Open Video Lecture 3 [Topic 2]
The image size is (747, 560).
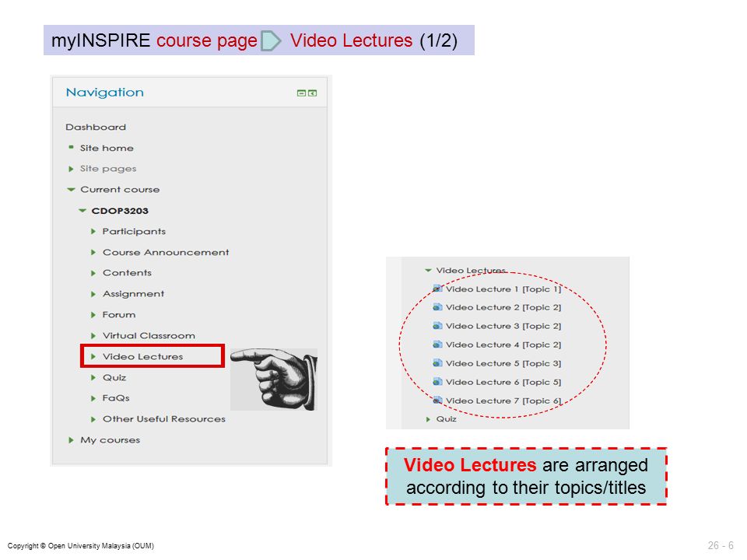(x=503, y=326)
